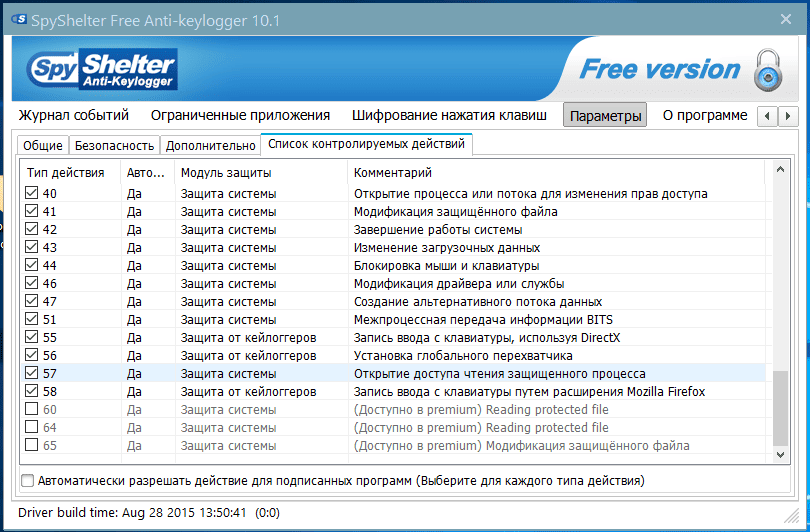Image resolution: width=810 pixels, height=532 pixels.
Task: Toggle checkbox for action 42
Action: pos(32,229)
